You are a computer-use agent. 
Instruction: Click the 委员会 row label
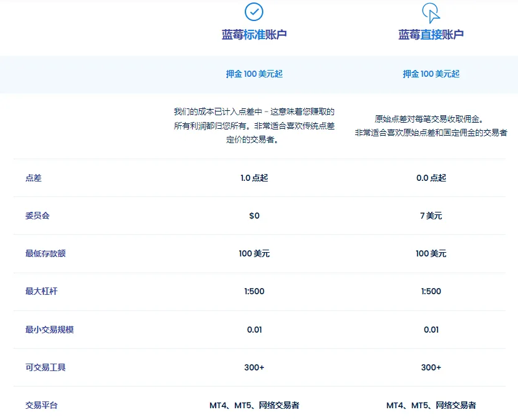37,216
